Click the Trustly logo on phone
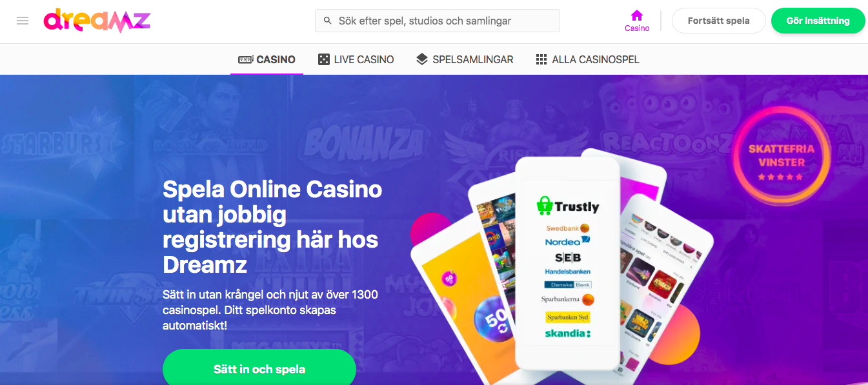 (x=568, y=206)
